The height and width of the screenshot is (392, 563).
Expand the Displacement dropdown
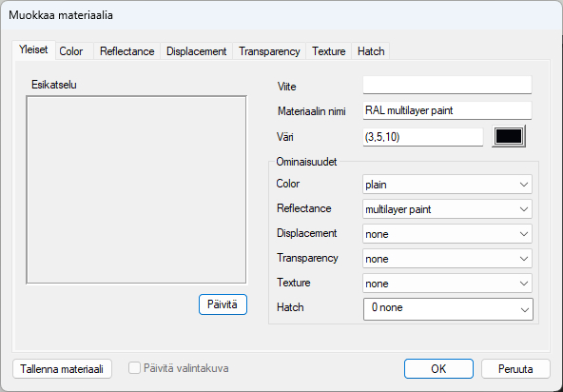447,234
